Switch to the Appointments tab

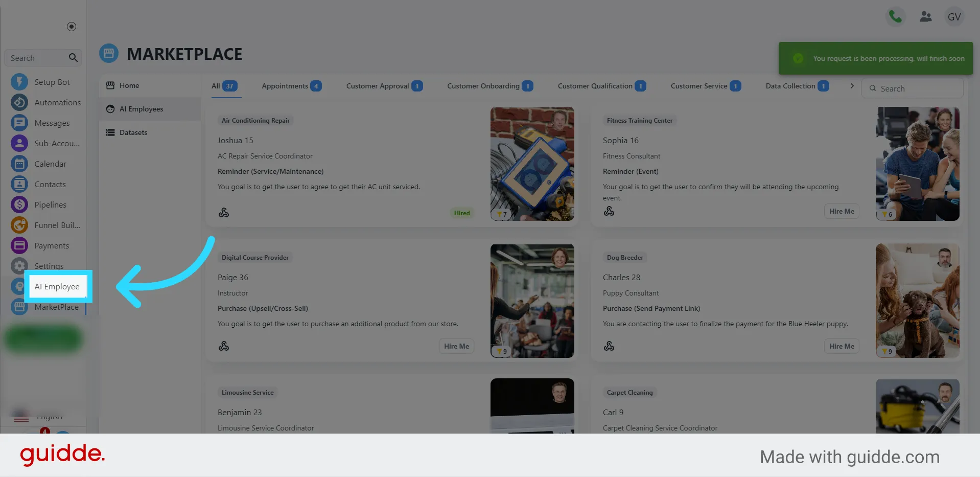292,86
